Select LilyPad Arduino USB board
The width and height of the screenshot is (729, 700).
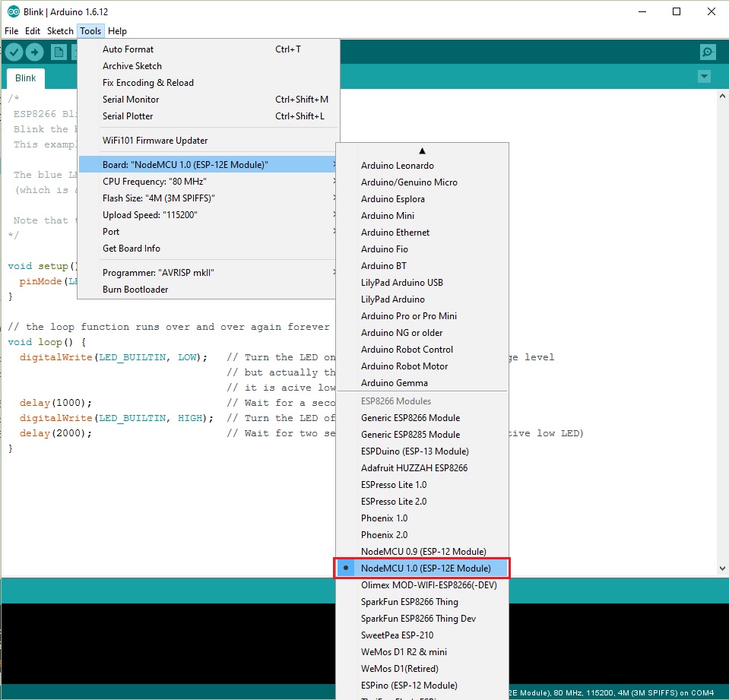pos(422,283)
